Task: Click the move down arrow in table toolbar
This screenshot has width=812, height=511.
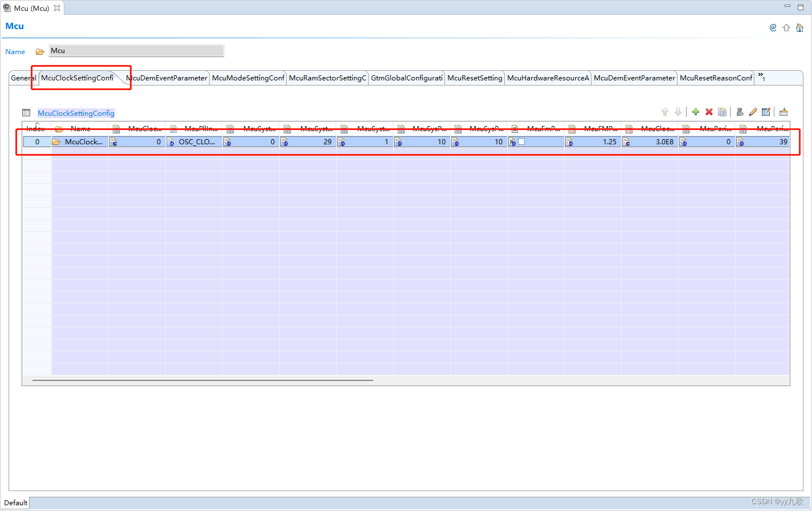Action: [x=678, y=112]
